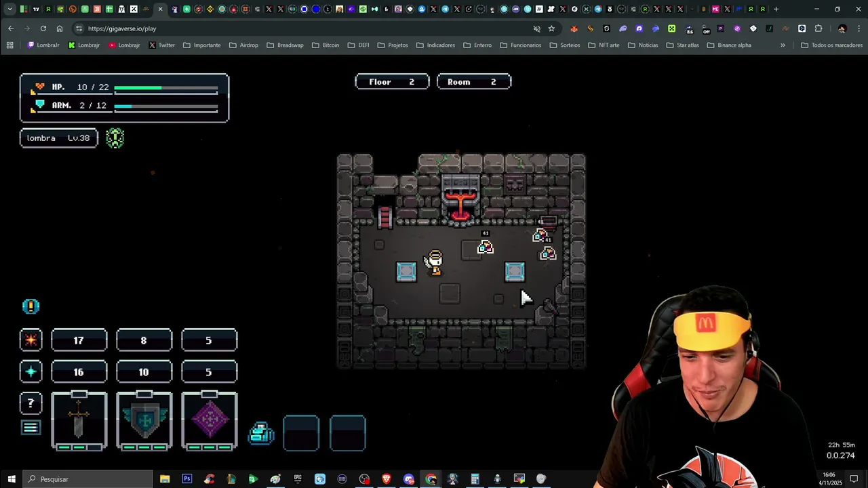Open the DEFI bookmark folder
The height and width of the screenshot is (488, 868).
point(359,45)
